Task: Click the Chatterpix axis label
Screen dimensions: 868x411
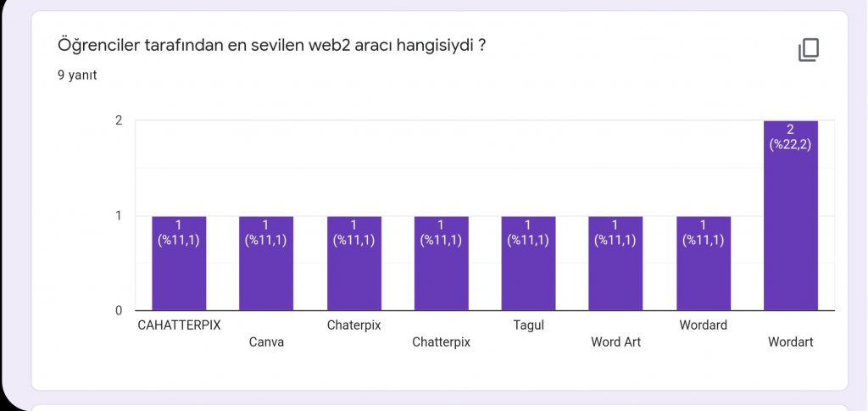Action: (x=441, y=342)
